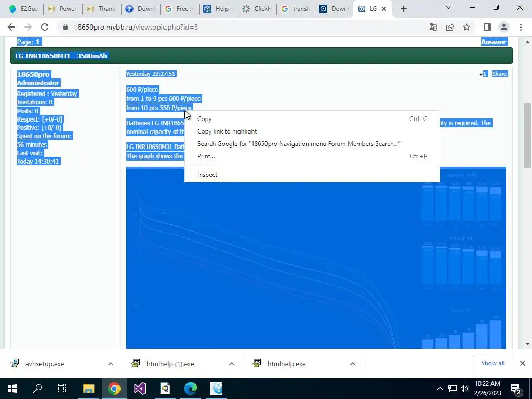Open the Chrome profile avatar
Viewport: 532px width, 399px height.
pos(504,27)
